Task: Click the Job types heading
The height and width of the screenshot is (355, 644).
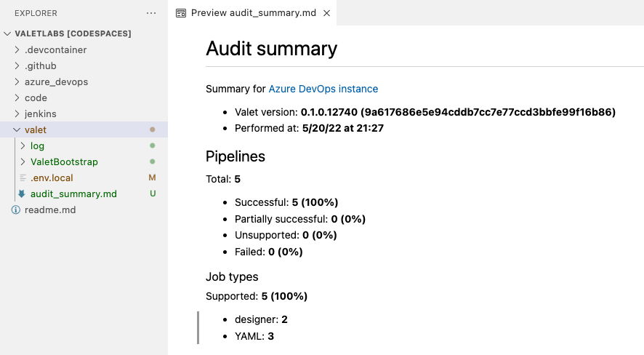Action: (232, 277)
